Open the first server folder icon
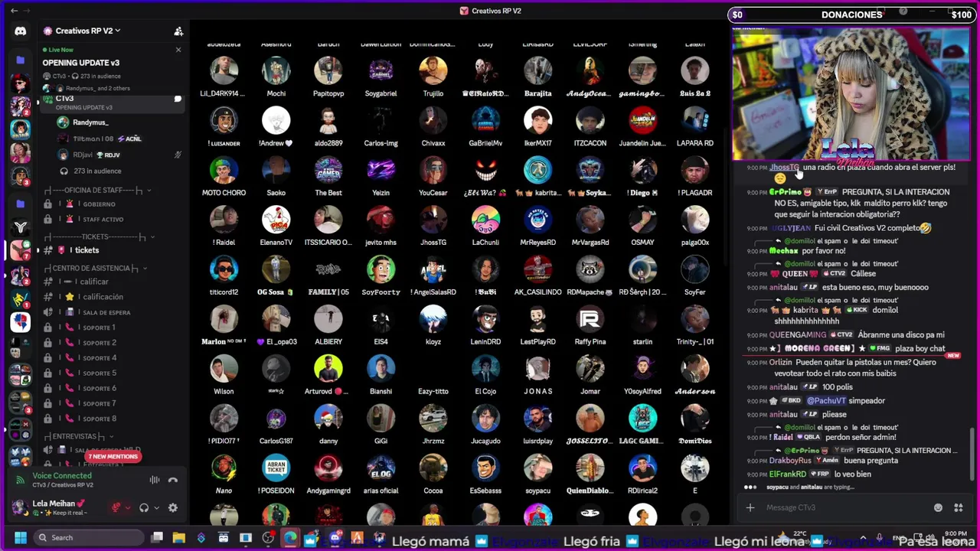Viewport: 980px width, 551px height. click(x=20, y=59)
